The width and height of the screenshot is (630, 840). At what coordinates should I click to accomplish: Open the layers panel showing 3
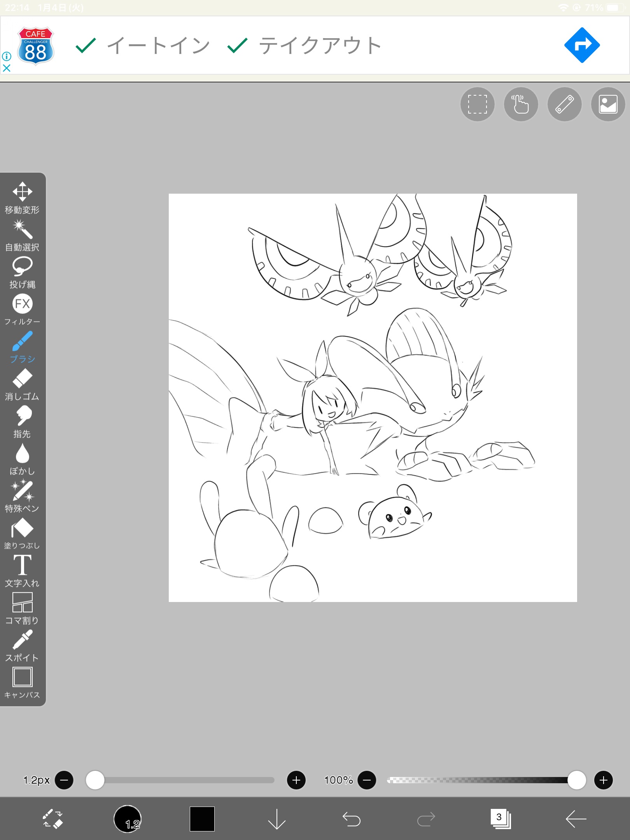500,819
